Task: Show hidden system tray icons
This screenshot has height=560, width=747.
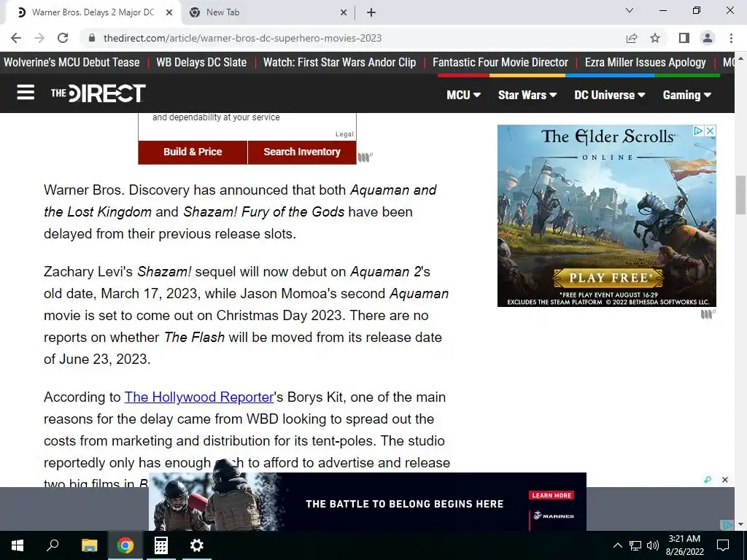Action: pyautogui.click(x=617, y=545)
